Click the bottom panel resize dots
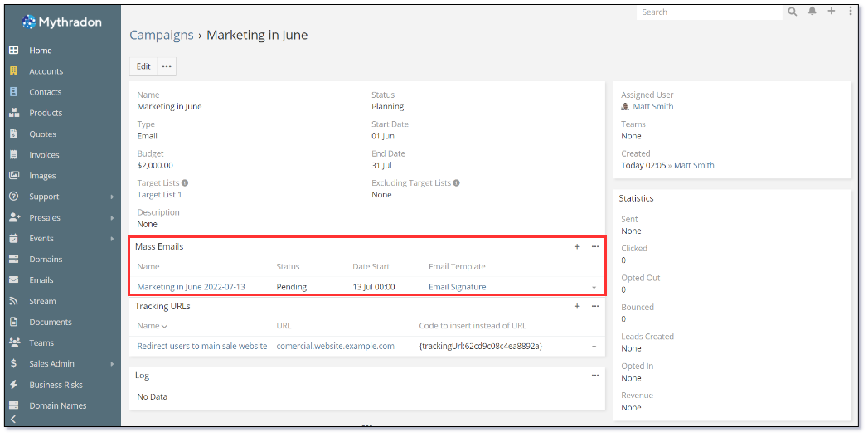This screenshot has height=437, width=868. 367,425
